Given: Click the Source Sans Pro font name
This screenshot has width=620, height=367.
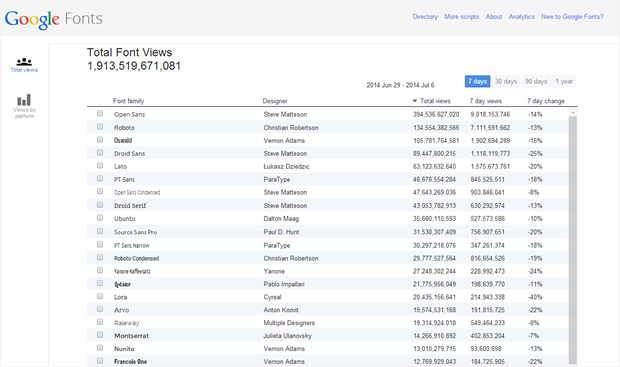Looking at the screenshot, I should (135, 232).
